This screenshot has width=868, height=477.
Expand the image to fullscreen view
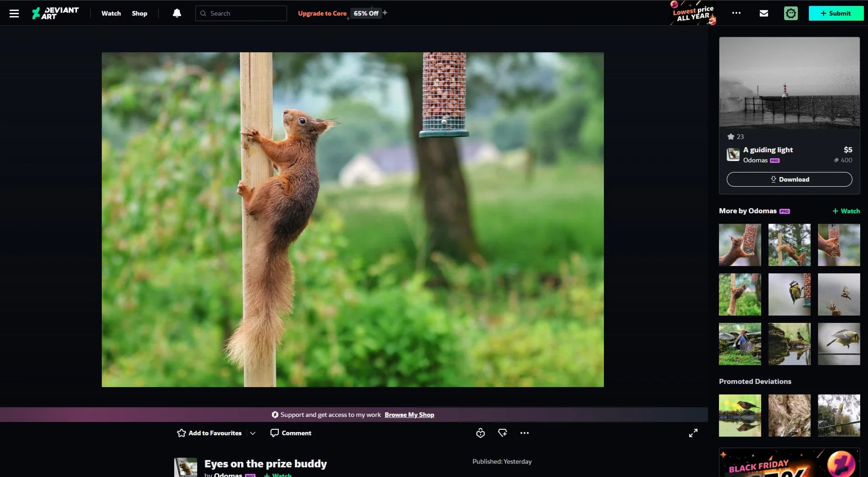pos(693,433)
